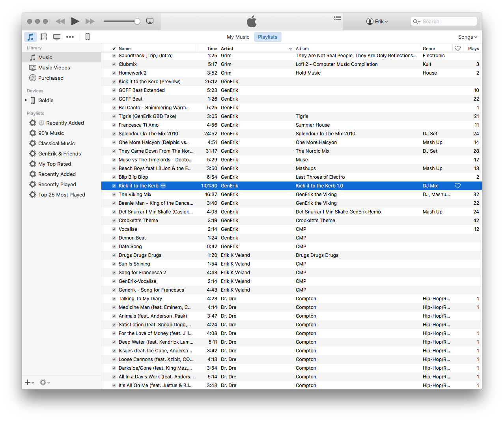Click the Goldie device phone icon
The width and height of the screenshot is (504, 421).
(x=33, y=100)
